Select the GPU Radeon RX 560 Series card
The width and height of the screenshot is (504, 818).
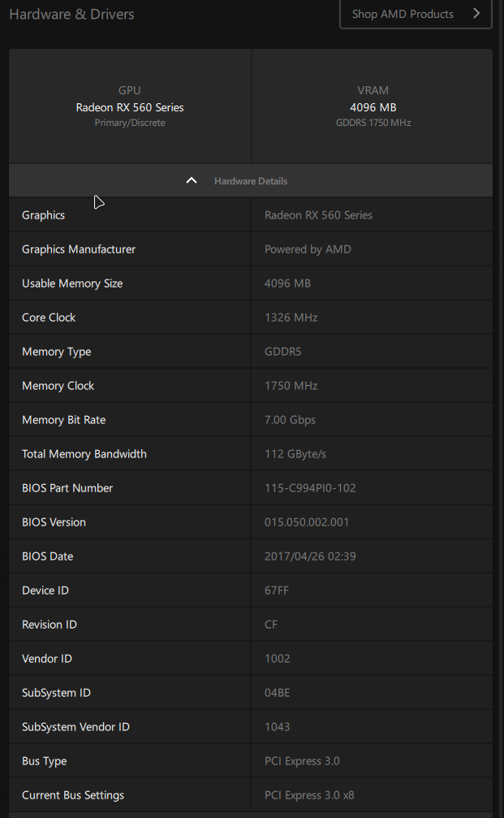point(130,107)
